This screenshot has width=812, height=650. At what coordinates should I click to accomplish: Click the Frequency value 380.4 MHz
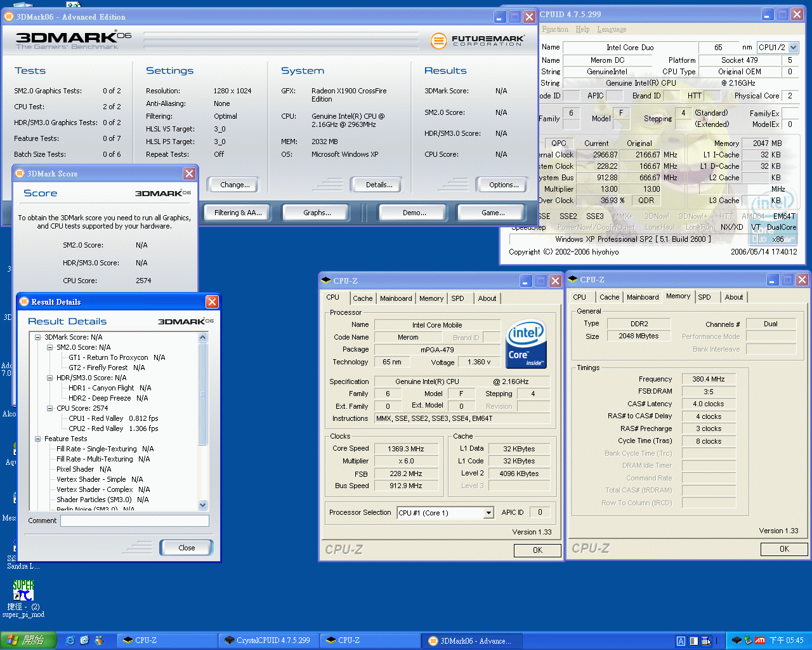[709, 379]
